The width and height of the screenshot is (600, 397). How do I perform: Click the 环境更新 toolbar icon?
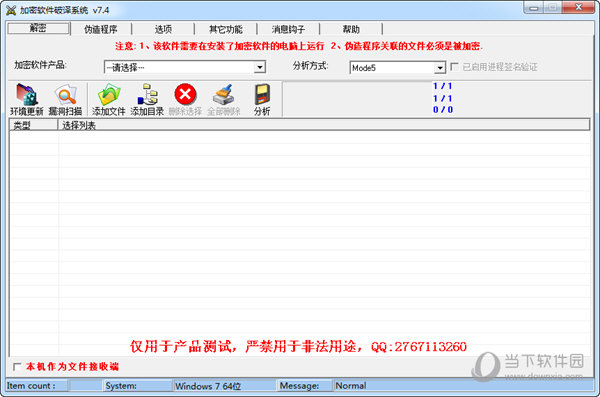pyautogui.click(x=26, y=94)
